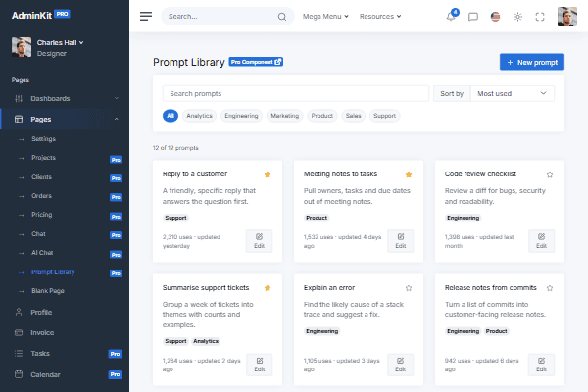This screenshot has width=588, height=392.
Task: Filter prompts by Sales
Action: coord(353,116)
